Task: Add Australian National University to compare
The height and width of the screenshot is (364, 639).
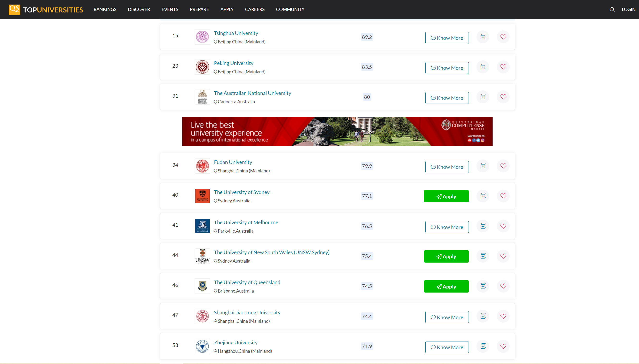Action: (483, 97)
